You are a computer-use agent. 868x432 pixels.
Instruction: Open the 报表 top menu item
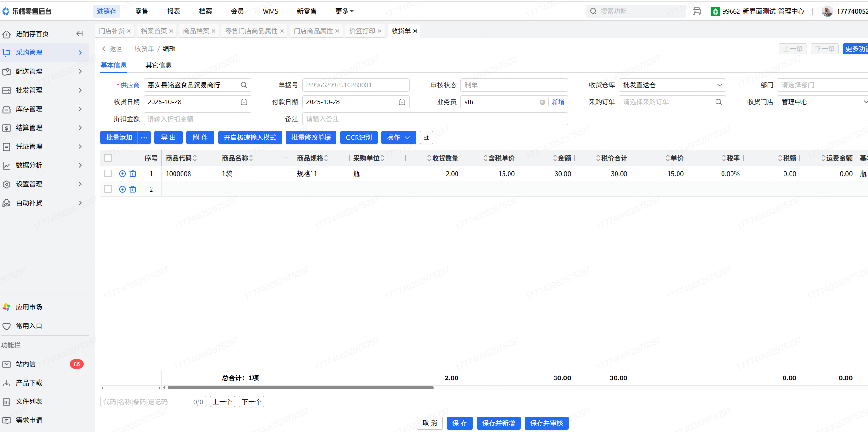[174, 11]
